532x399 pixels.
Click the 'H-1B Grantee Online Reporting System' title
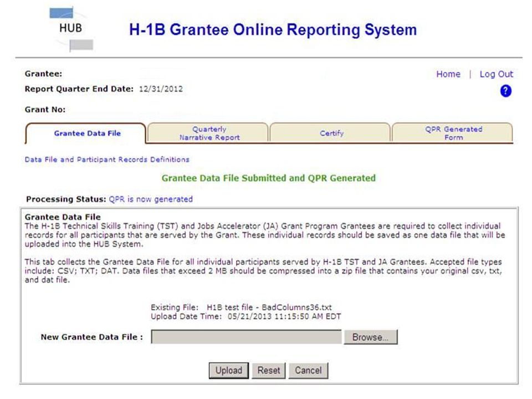[273, 29]
